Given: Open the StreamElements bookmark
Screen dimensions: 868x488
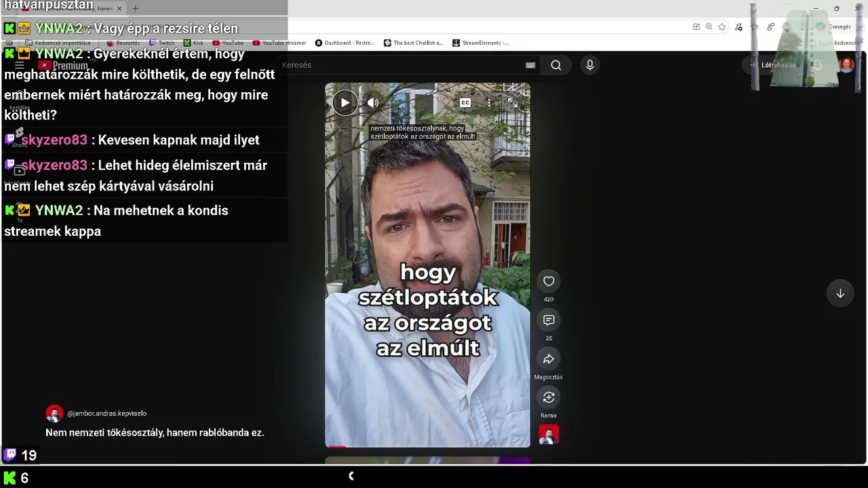Looking at the screenshot, I should pos(480,43).
